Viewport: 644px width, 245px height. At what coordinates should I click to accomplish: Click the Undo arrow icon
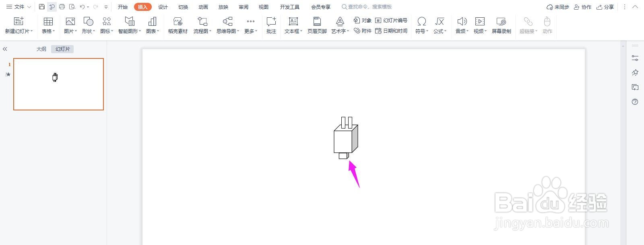pyautogui.click(x=82, y=7)
